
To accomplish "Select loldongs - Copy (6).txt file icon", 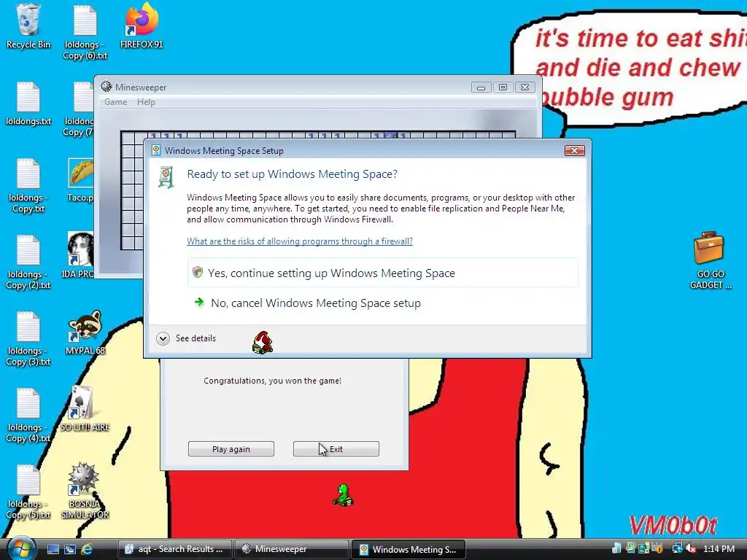I will 85,32.
